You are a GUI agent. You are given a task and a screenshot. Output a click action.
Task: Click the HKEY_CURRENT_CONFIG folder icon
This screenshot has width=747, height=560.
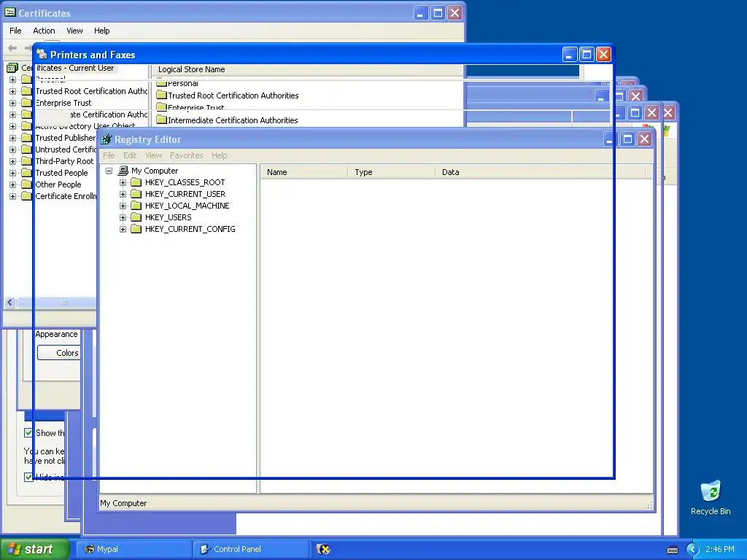point(136,229)
